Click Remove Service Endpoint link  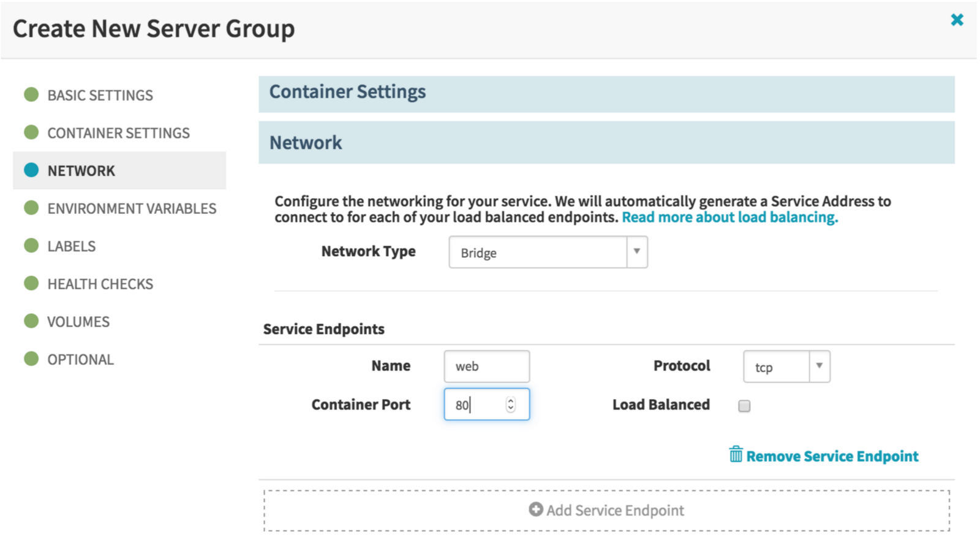(x=832, y=456)
